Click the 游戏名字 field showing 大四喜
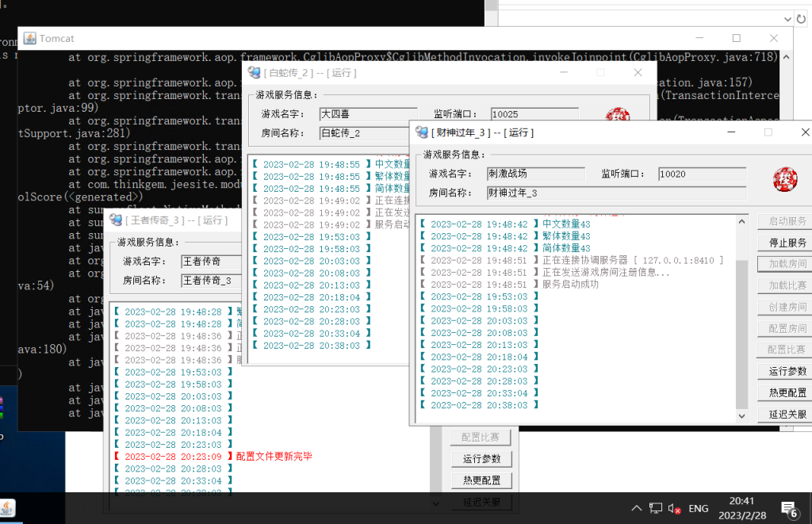 (368, 114)
